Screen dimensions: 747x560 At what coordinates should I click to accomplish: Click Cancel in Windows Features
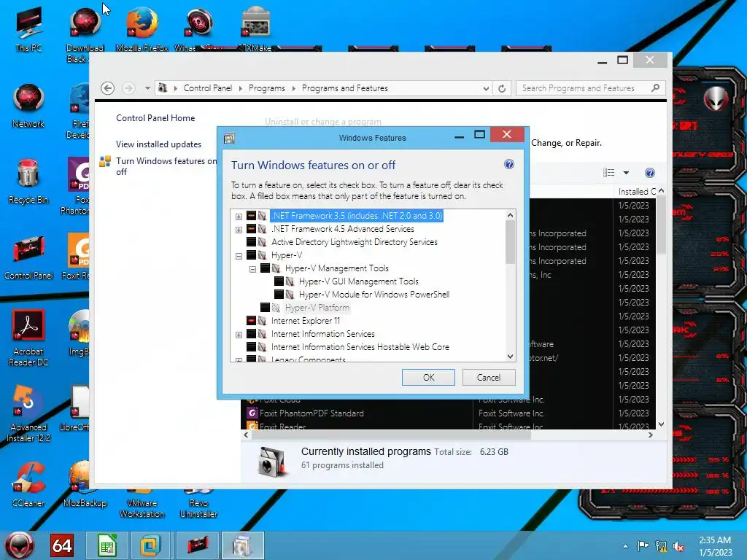tap(488, 377)
